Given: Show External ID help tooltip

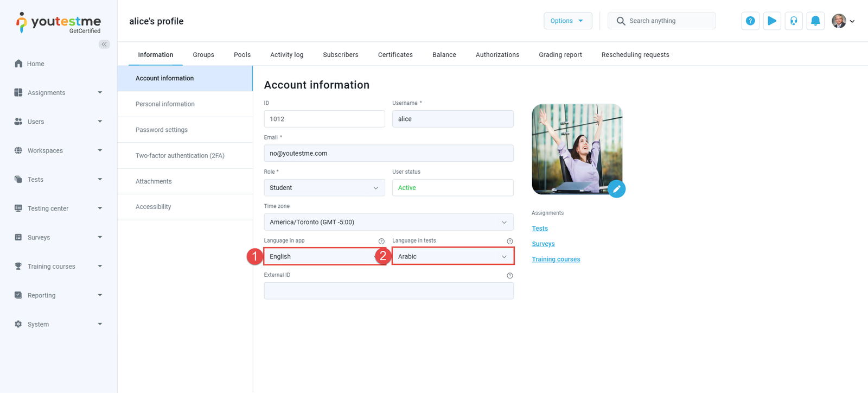Looking at the screenshot, I should 510,276.
